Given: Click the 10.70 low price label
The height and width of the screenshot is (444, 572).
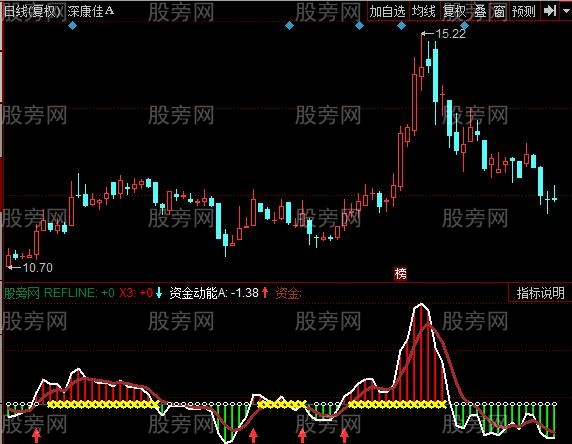Looking at the screenshot, I should (x=38, y=268).
